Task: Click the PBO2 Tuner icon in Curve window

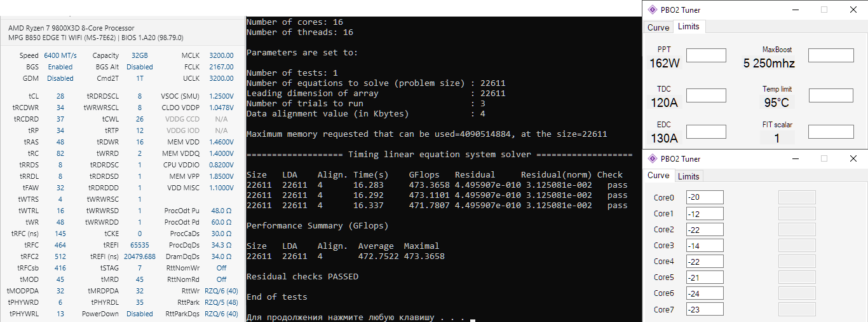Action: [653, 158]
